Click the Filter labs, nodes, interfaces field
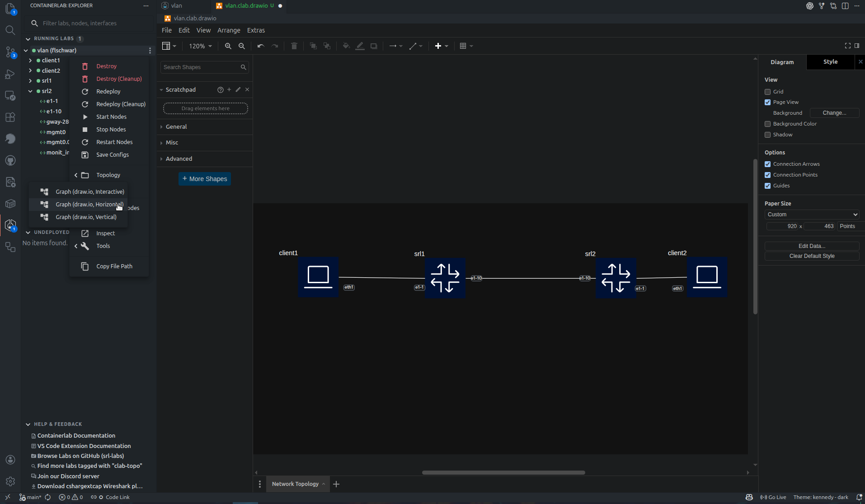Viewport: 865px width, 504px height. click(89, 23)
